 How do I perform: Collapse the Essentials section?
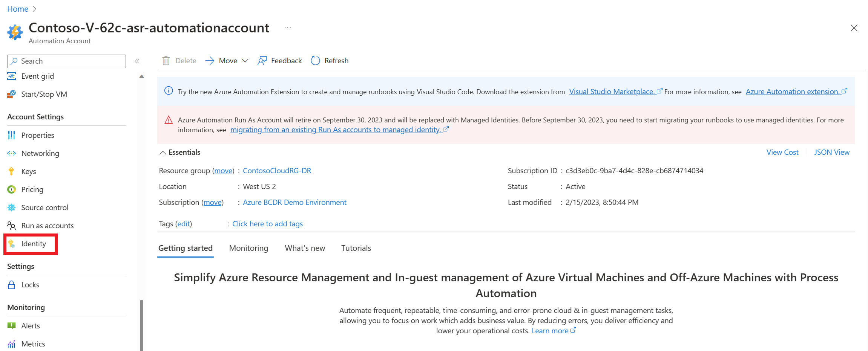point(163,153)
